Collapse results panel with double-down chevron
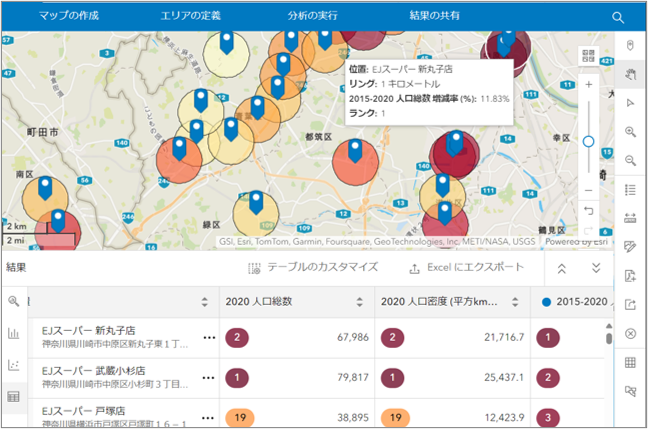 click(x=596, y=268)
